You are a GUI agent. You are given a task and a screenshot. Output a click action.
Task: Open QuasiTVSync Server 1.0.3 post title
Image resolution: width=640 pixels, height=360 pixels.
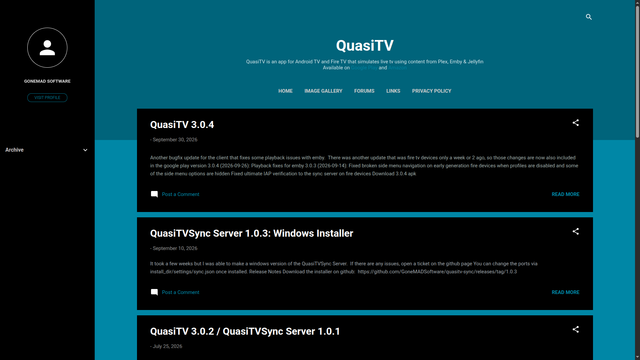(x=251, y=233)
